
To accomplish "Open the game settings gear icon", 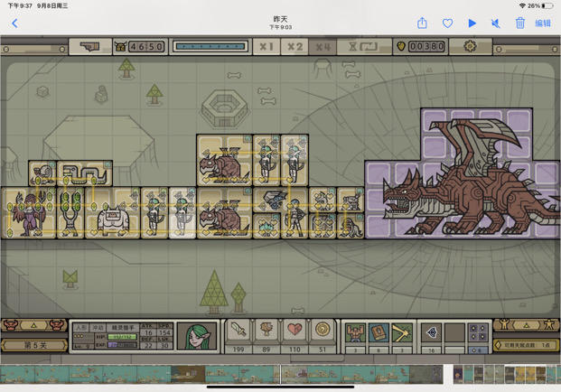I will pyautogui.click(x=470, y=46).
